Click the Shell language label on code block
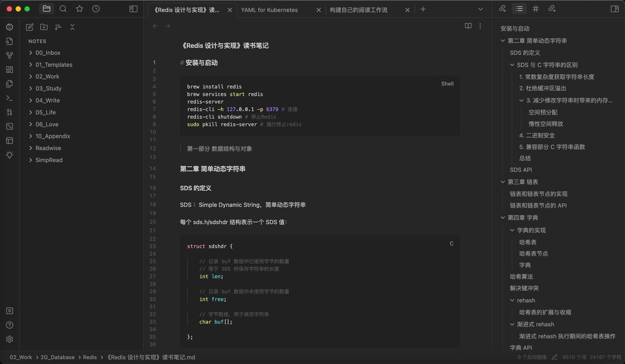The image size is (625, 364). coord(447,84)
